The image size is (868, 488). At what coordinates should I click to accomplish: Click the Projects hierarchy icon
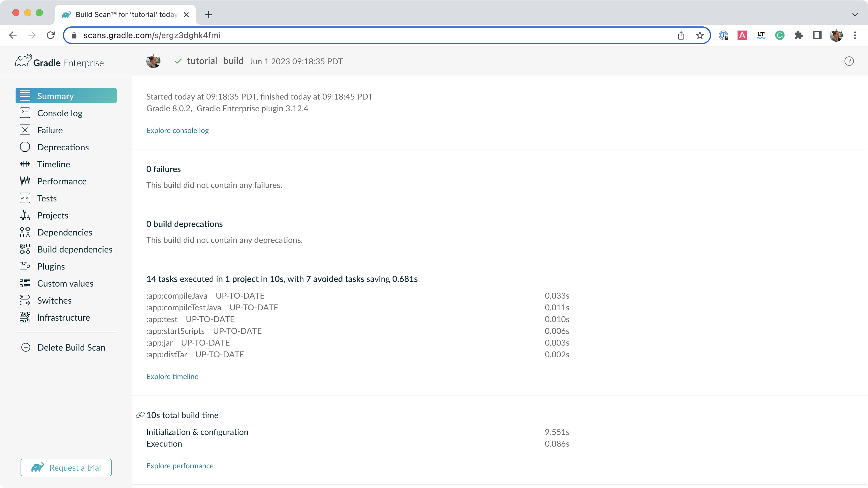point(25,215)
